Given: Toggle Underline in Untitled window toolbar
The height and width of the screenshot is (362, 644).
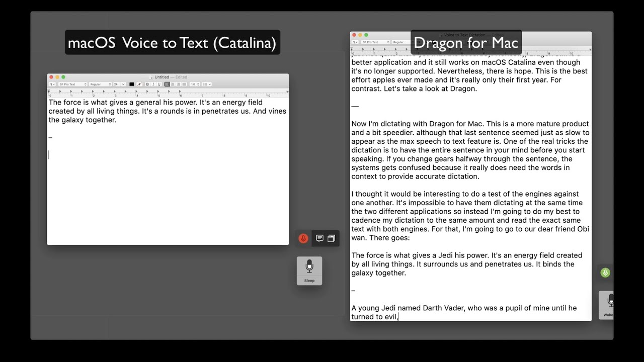Looking at the screenshot, I should point(159,84).
